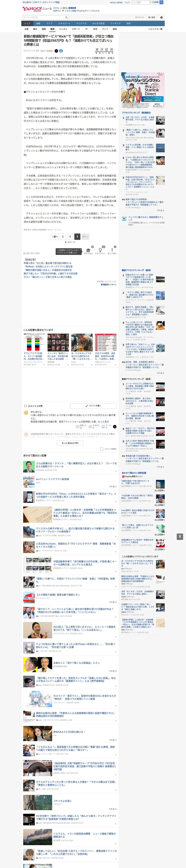Click in the ウェブ検索 input field
The width and height of the screenshot is (186, 868).
click(140, 2)
